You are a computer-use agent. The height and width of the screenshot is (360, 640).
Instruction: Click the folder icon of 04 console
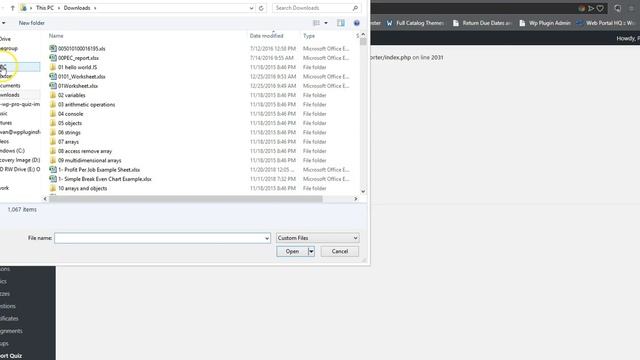point(53,113)
